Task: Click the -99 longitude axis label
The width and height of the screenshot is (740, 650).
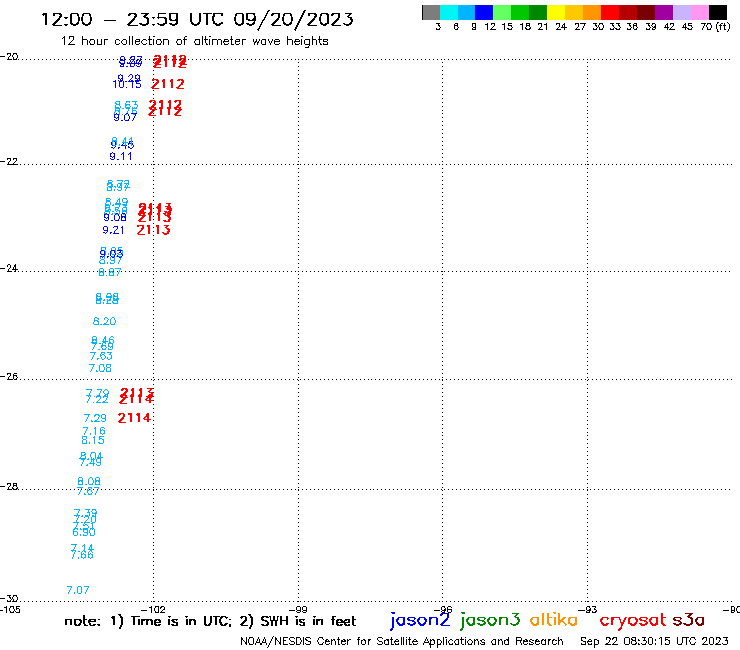Action: 298,609
